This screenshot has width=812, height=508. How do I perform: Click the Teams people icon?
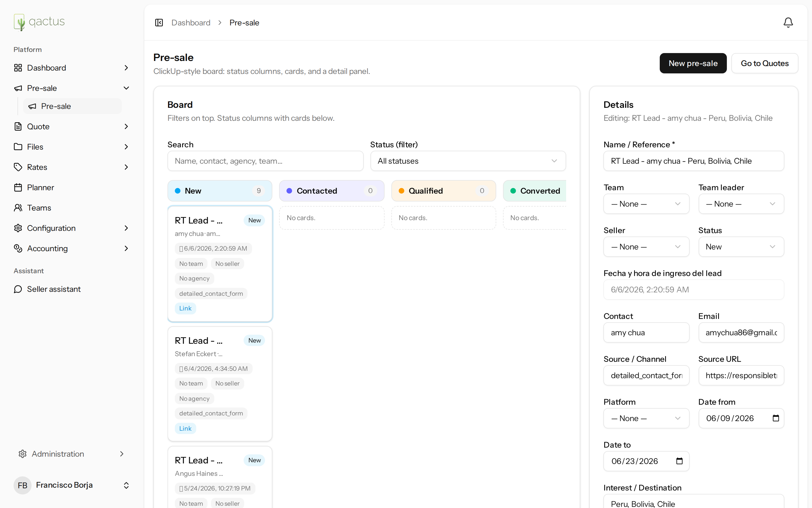18,208
